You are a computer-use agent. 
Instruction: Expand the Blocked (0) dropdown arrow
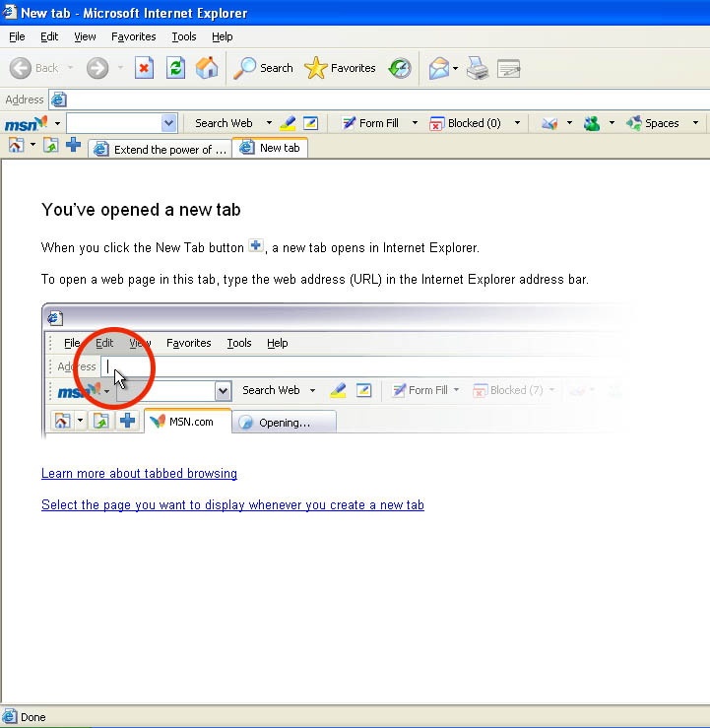[x=517, y=123]
